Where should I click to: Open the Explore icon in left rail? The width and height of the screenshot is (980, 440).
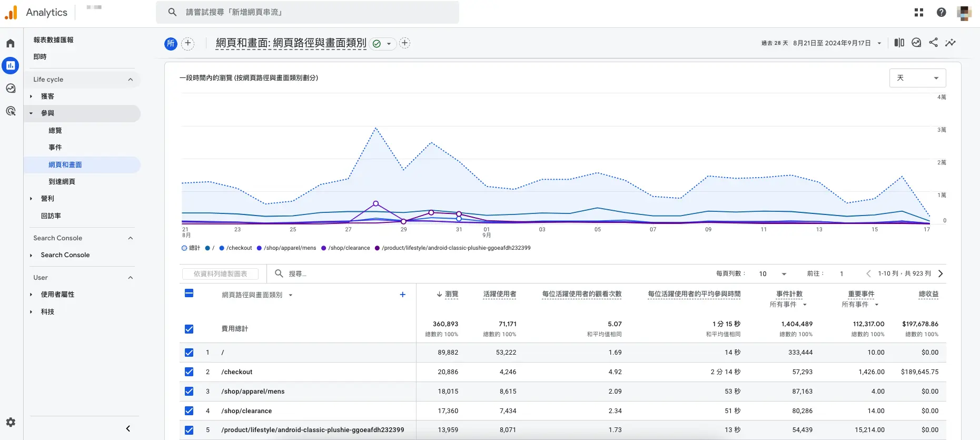pos(11,88)
